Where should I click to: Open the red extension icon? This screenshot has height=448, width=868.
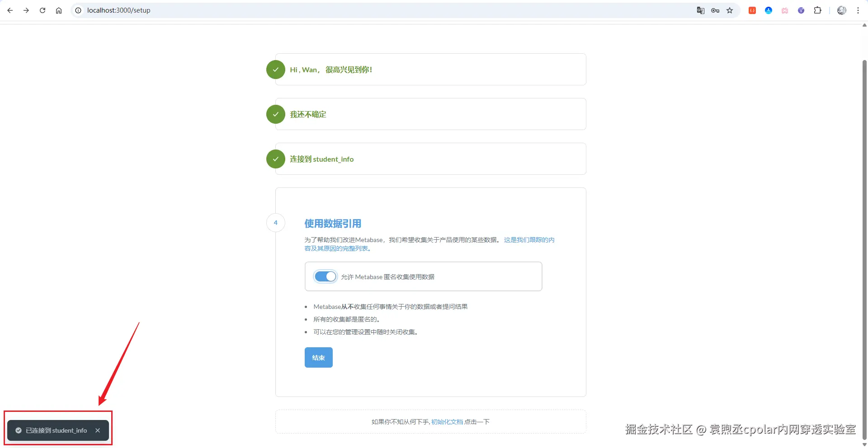pyautogui.click(x=752, y=10)
